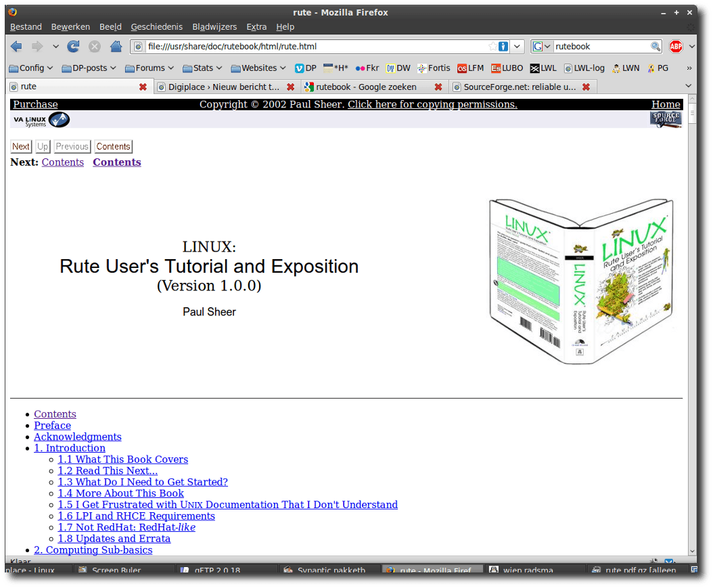Expand the address bar URL dropdown
The width and height of the screenshot is (713, 588).
[x=517, y=47]
